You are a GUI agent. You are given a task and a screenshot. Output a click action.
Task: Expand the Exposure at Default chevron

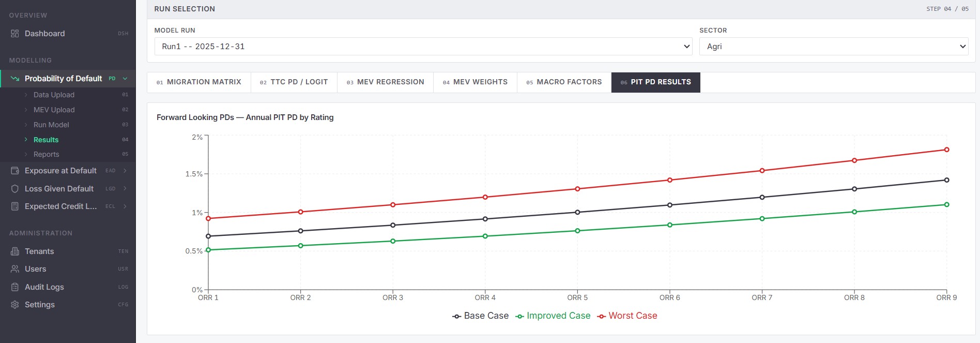[125, 171]
